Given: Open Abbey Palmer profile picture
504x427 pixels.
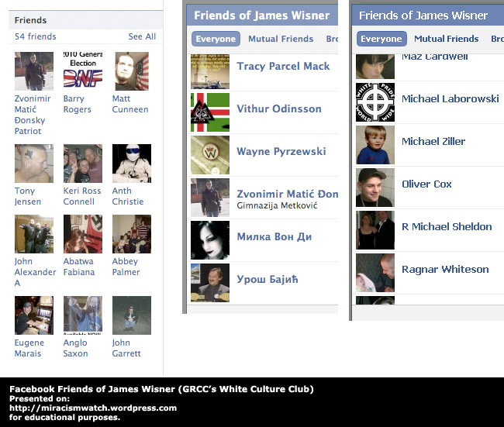Looking at the screenshot, I should [x=132, y=234].
